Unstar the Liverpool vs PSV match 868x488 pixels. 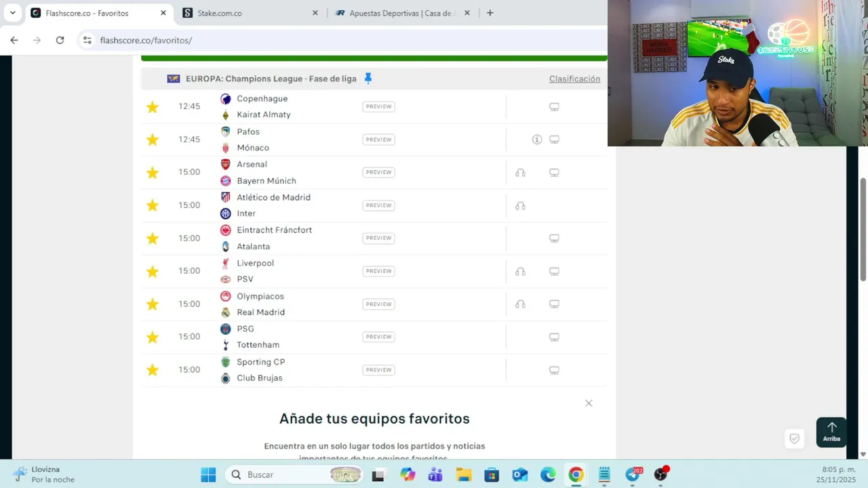click(153, 271)
